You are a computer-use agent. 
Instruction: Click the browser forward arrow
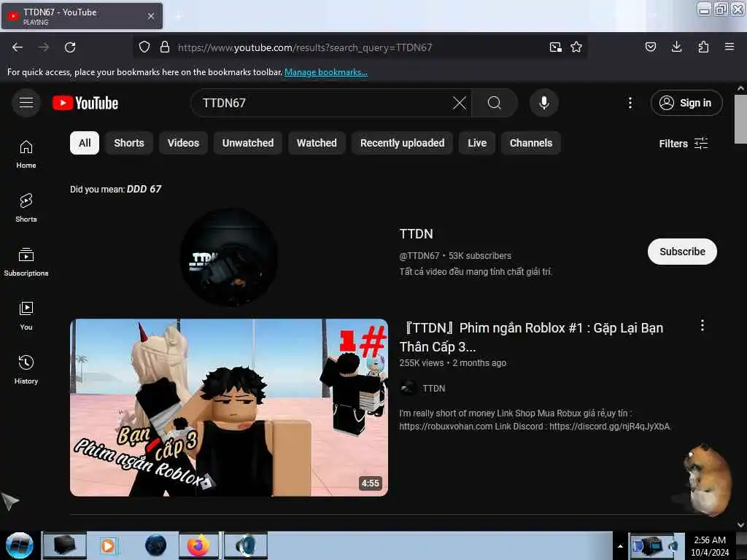tap(43, 47)
